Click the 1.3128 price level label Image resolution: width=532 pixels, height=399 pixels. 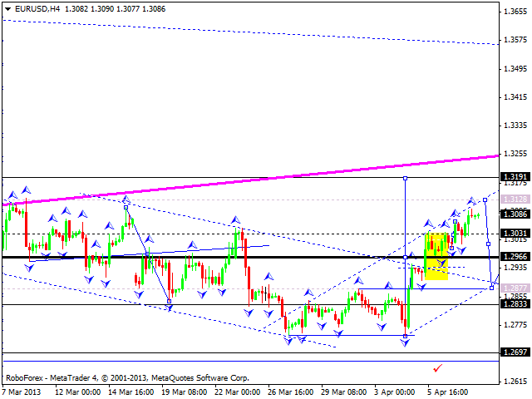pos(515,199)
